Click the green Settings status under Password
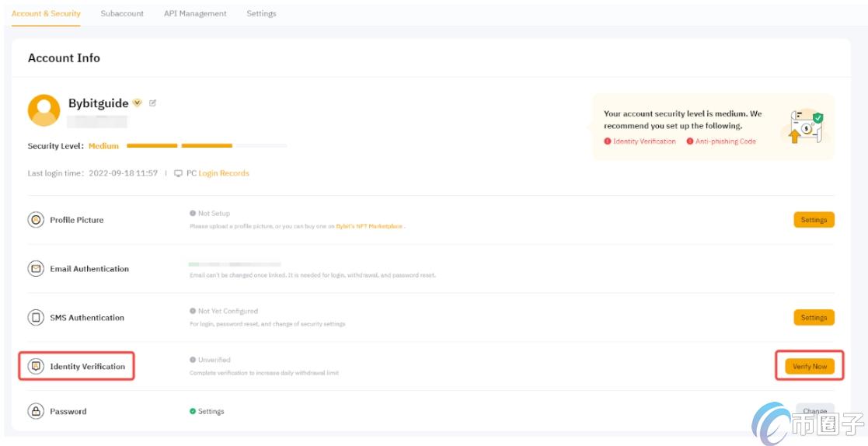Screen dimensions: 868x446 pos(211,411)
